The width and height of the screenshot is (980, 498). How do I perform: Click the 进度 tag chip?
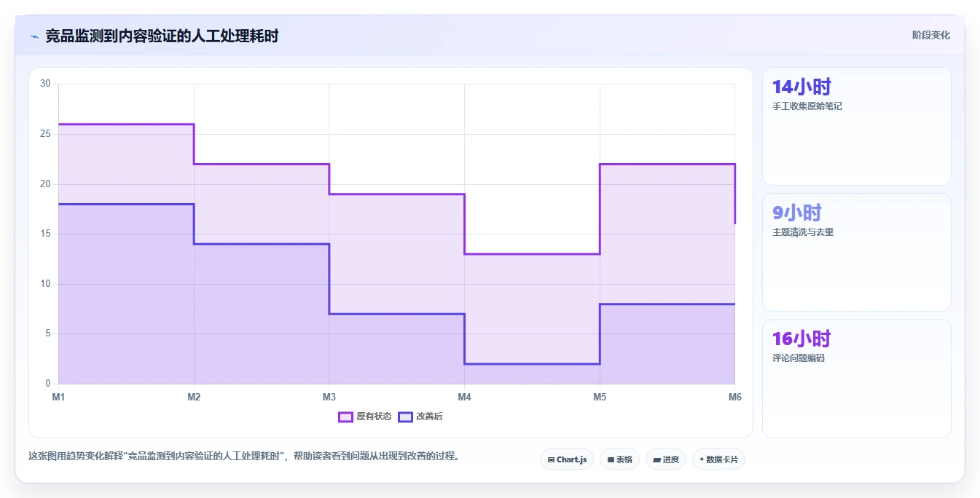point(666,459)
